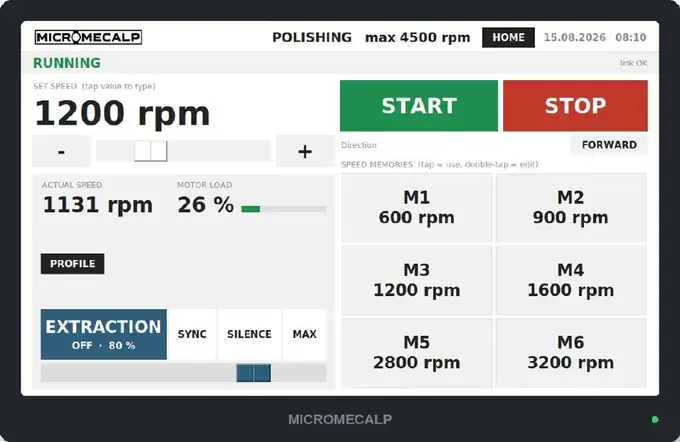
Task: Select speed memory M1 600 rpm
Action: pos(416,207)
